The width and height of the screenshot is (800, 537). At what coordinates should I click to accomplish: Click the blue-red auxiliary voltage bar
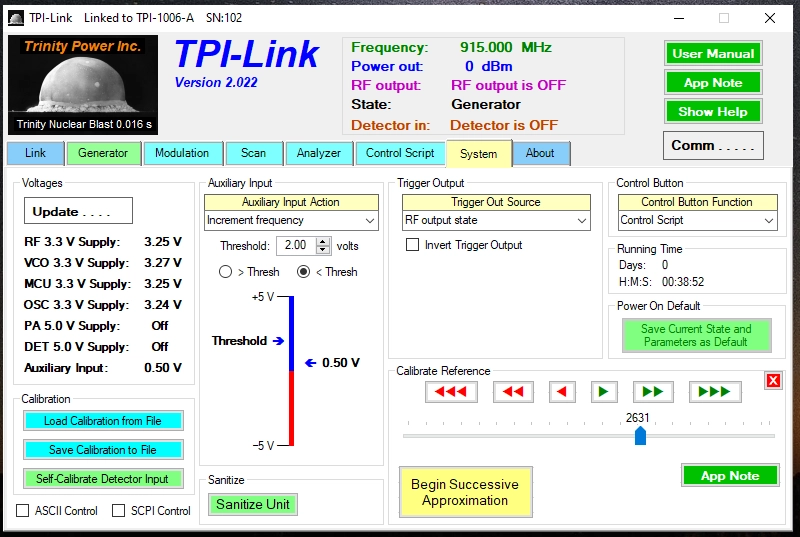291,371
